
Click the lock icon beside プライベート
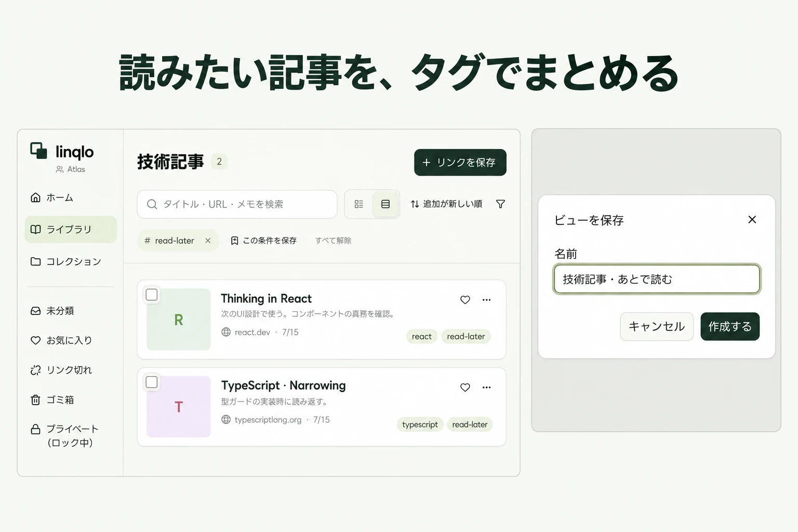point(35,429)
